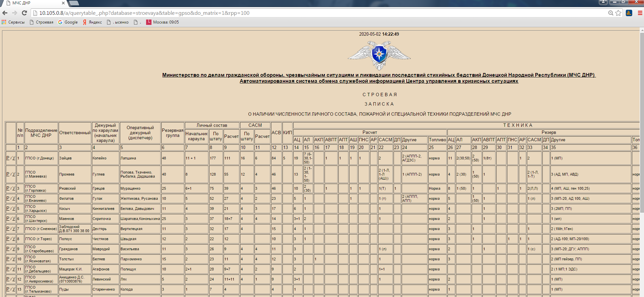Reload the current page
Image resolution: width=644 pixels, height=297 pixels.
pos(24,13)
